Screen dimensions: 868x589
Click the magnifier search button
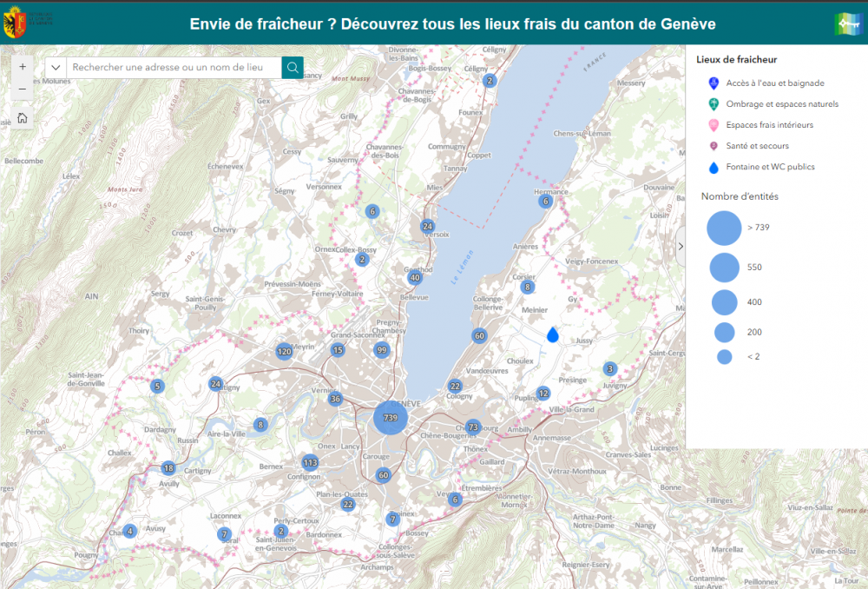coord(293,68)
